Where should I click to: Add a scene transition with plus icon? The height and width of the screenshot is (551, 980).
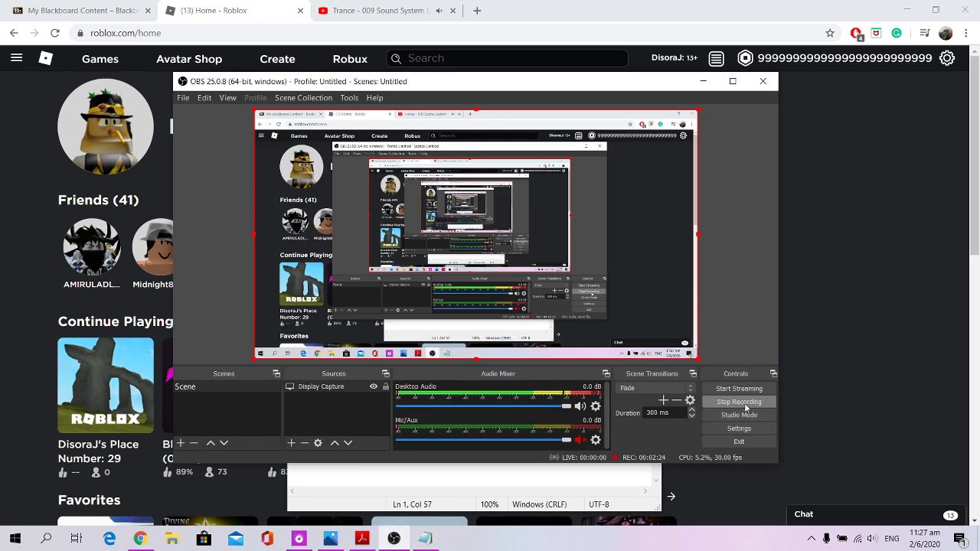point(663,400)
